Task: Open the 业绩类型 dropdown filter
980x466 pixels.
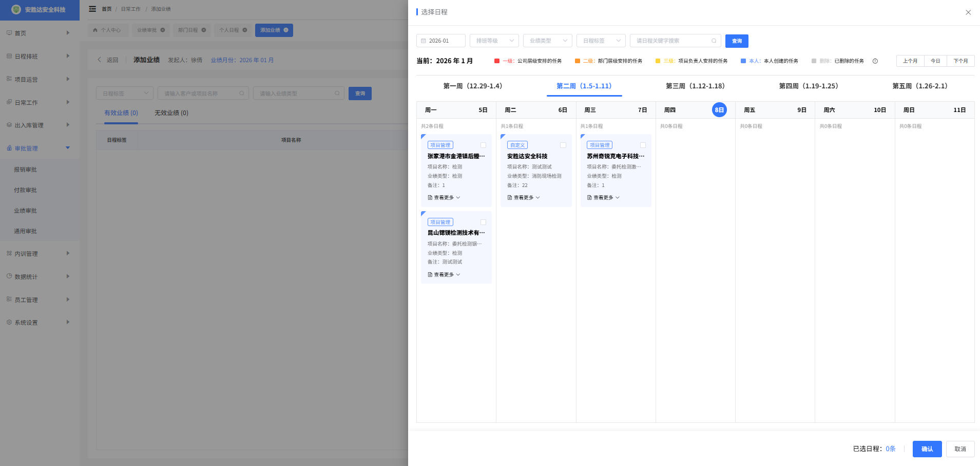Action: (547, 41)
